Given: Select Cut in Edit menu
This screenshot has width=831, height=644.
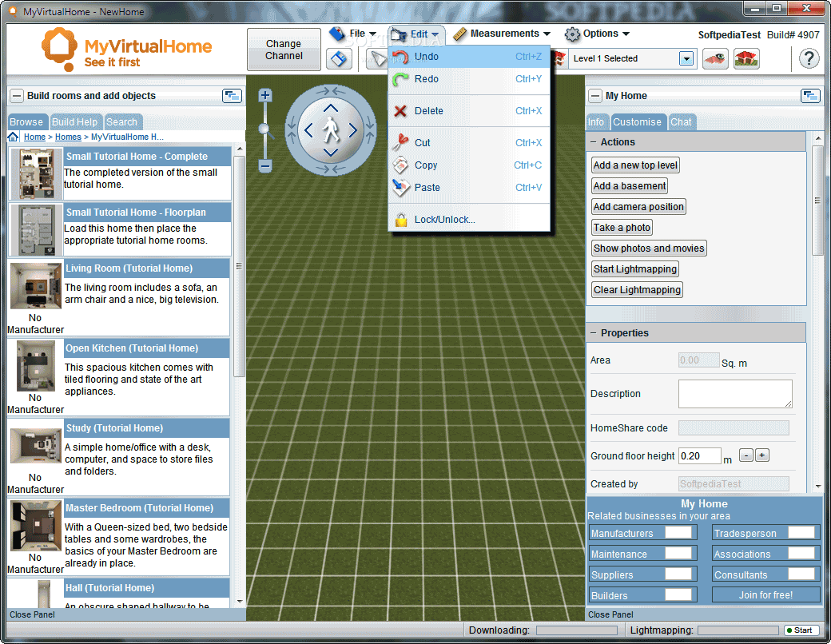Looking at the screenshot, I should 469,142.
